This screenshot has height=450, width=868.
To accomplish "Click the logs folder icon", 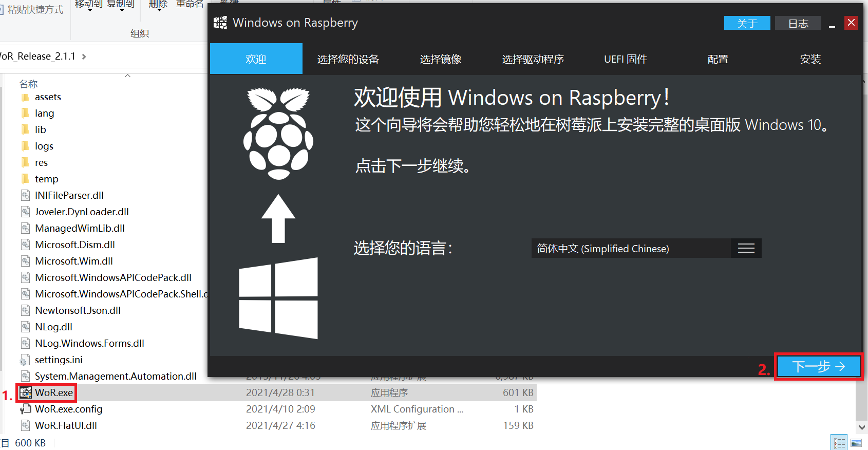I will pyautogui.click(x=25, y=146).
